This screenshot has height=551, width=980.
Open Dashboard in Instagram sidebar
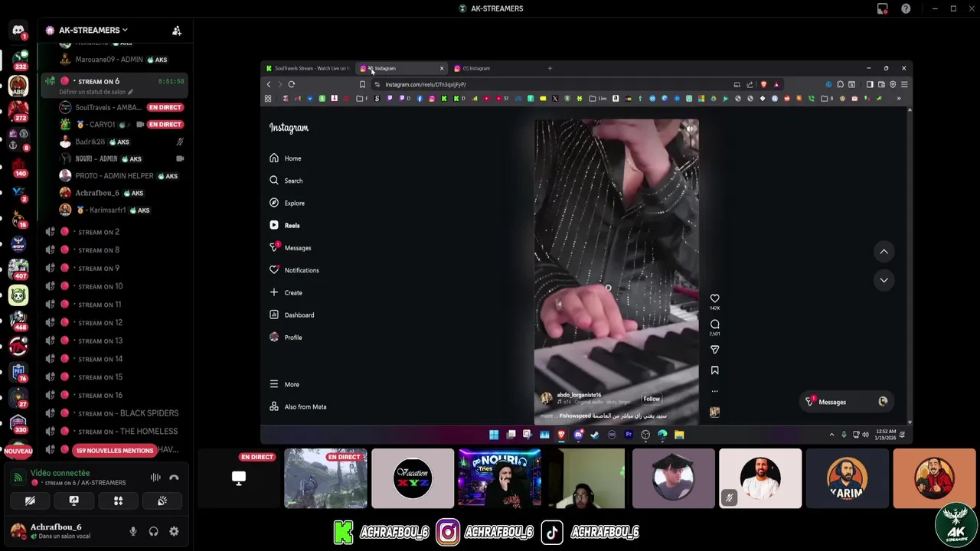click(x=292, y=315)
